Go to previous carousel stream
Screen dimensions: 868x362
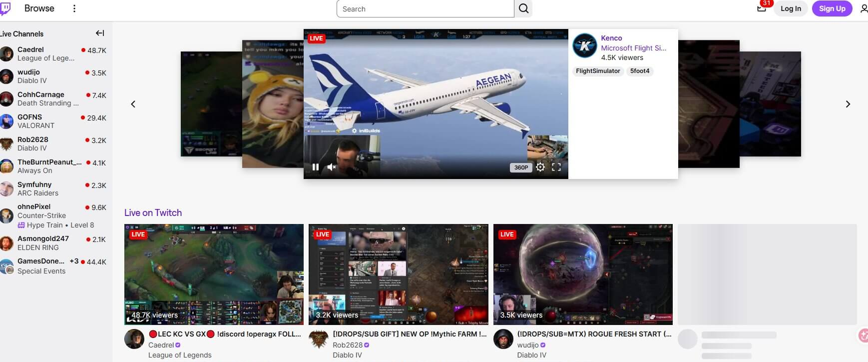point(133,104)
